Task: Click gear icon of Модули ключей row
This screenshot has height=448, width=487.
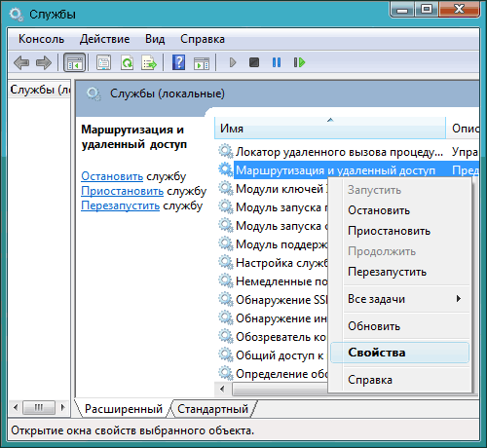Action: click(226, 188)
